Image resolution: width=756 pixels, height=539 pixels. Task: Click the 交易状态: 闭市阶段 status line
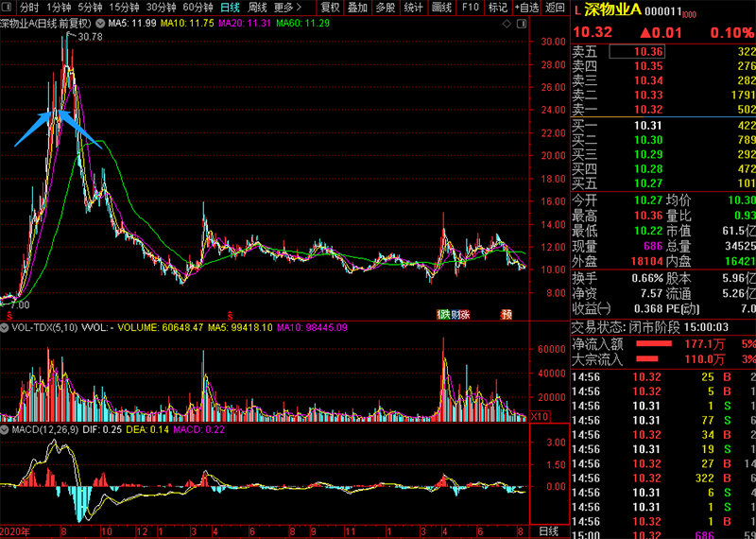(650, 327)
